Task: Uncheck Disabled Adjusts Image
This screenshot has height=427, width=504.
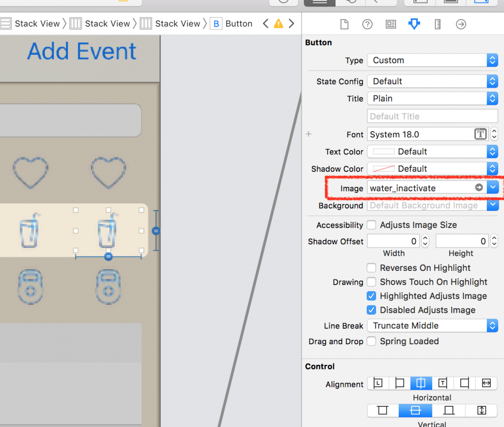Action: 371,310
